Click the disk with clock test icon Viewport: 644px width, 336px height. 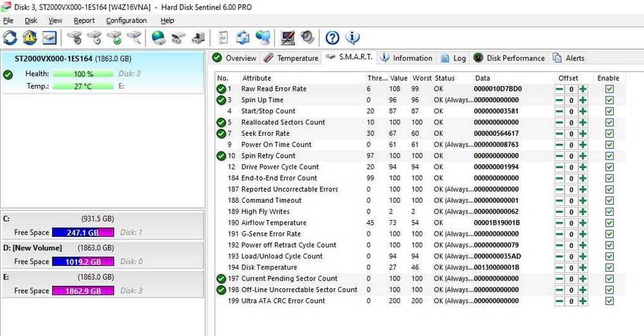tap(95, 38)
